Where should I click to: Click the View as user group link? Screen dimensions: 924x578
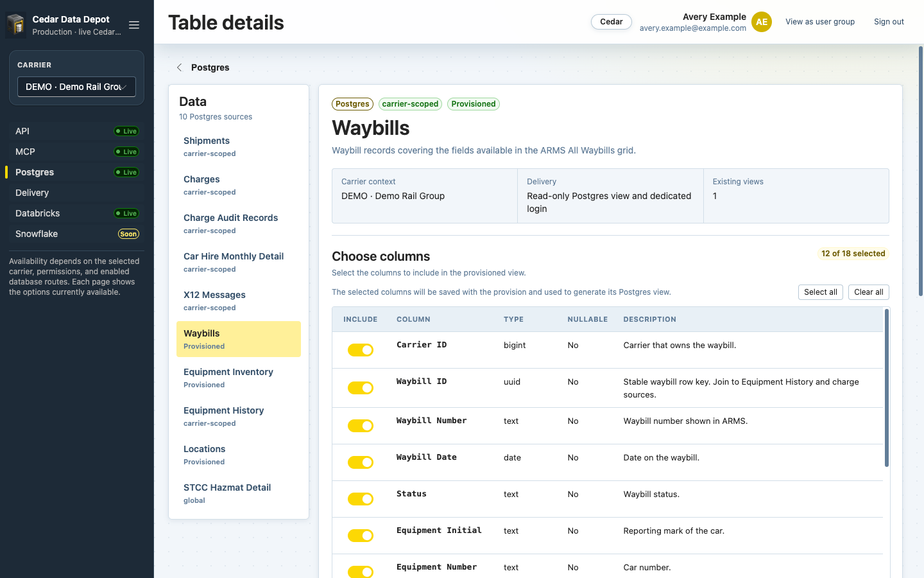[x=820, y=22]
